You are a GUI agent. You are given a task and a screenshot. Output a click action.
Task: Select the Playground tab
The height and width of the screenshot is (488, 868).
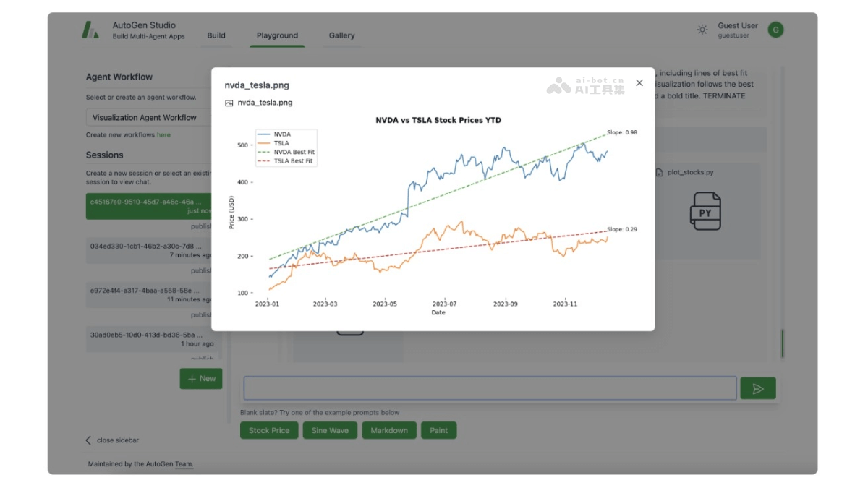point(277,35)
